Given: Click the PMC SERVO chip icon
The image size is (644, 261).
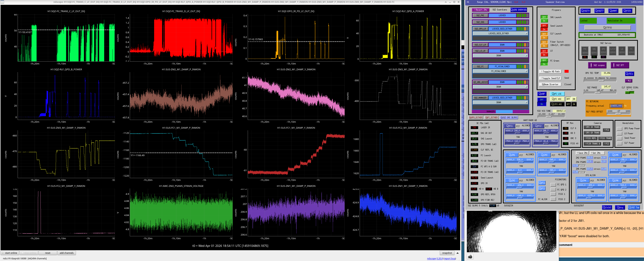Looking at the screenshot, I should pos(585,51).
